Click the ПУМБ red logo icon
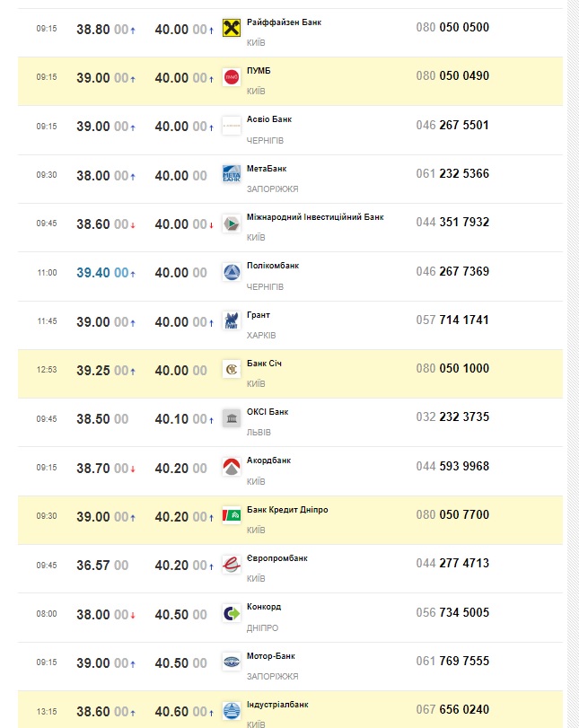Image resolution: width=579 pixels, height=728 pixels. (232, 77)
